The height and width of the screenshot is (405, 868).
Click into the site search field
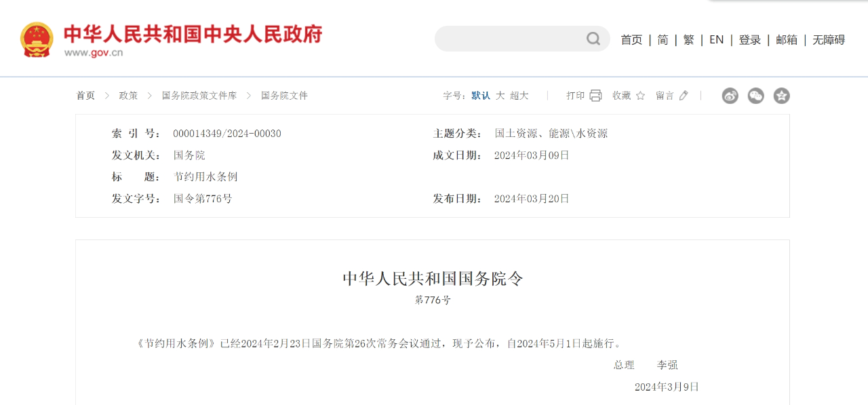[509, 39]
